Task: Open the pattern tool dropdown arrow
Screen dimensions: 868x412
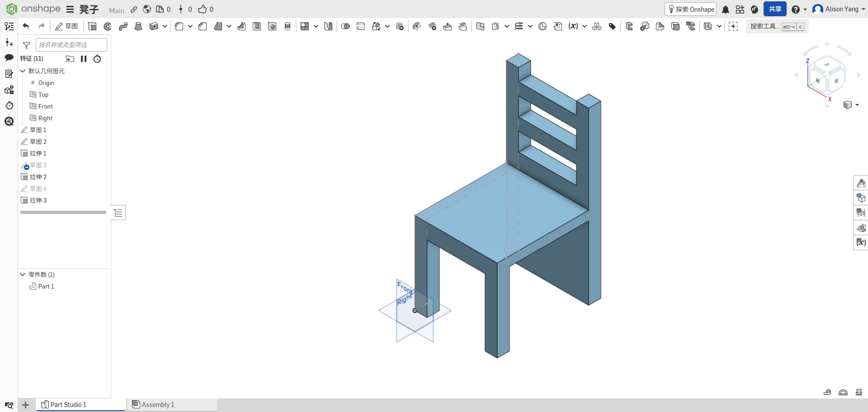Action: [x=316, y=26]
